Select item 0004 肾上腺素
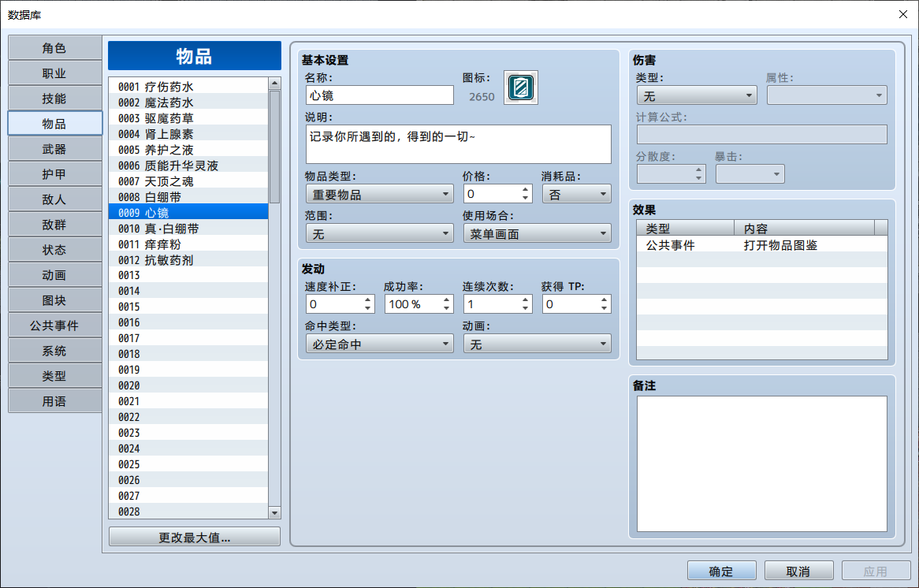 pyautogui.click(x=188, y=134)
